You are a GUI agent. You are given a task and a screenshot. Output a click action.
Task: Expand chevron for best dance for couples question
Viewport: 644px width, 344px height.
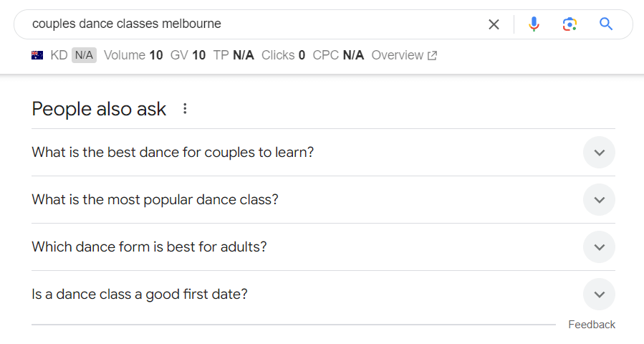(x=600, y=153)
